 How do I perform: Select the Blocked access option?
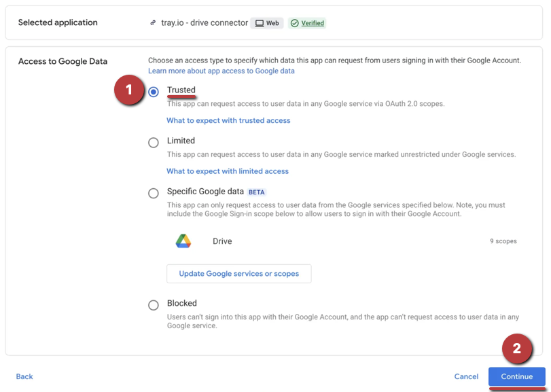coord(153,304)
